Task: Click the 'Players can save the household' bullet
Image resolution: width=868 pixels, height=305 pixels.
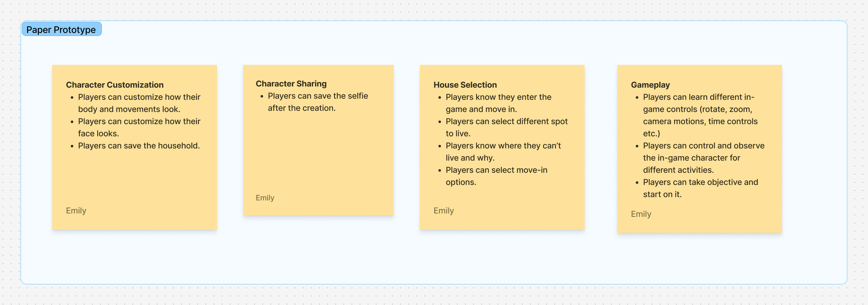Action: pyautogui.click(x=139, y=145)
